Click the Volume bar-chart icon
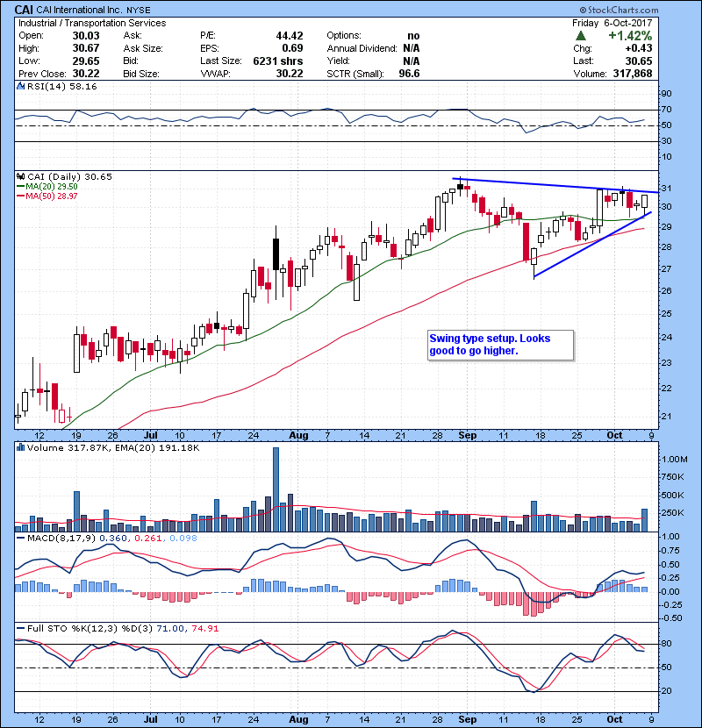 point(20,447)
